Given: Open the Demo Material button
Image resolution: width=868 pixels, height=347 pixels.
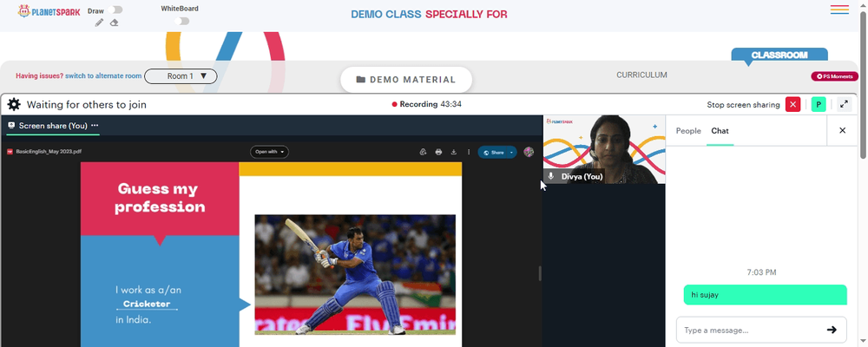Looking at the screenshot, I should pyautogui.click(x=406, y=80).
